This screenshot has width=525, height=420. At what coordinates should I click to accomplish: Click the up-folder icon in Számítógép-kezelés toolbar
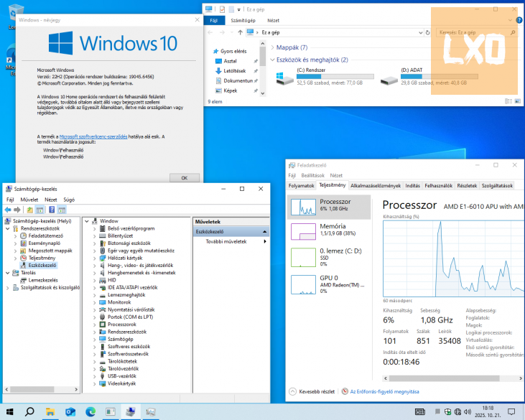tap(29, 210)
